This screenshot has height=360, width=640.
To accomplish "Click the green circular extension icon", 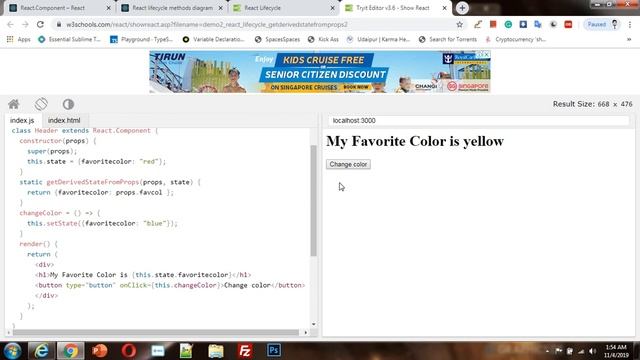I will pyautogui.click(x=508, y=24).
